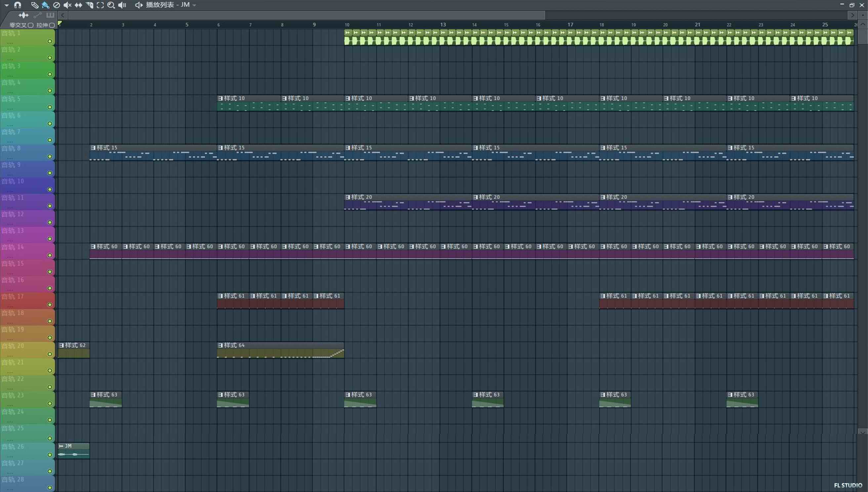Switch focus to audio clips waveform icon
This screenshot has width=868, height=492.
[23, 15]
